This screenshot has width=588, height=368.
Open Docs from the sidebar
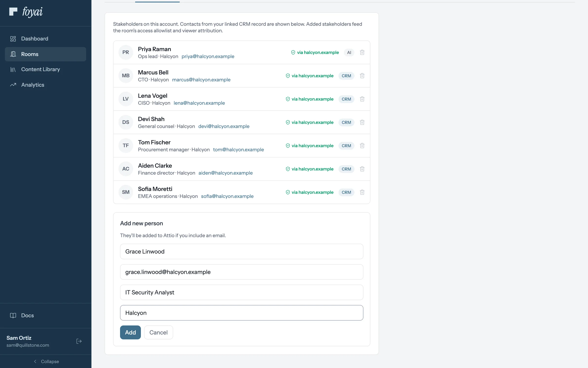(45, 315)
